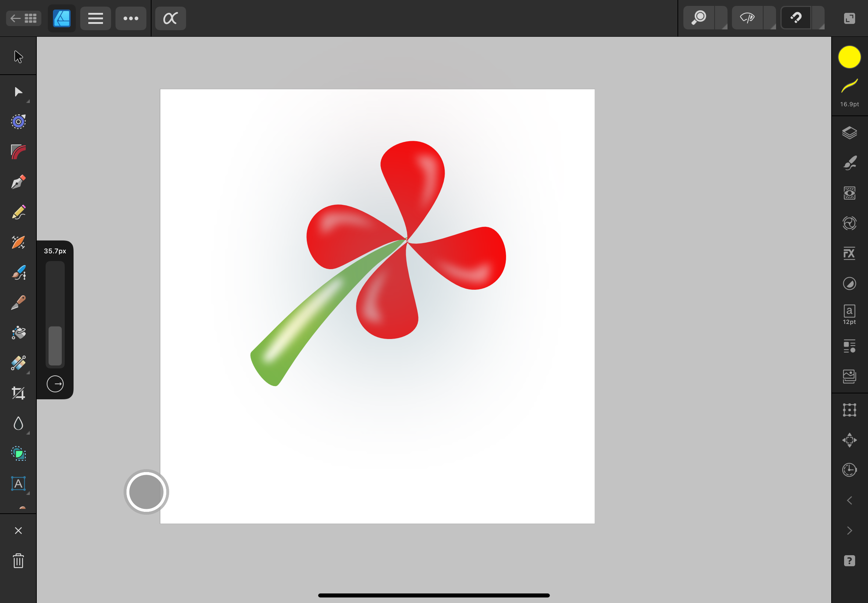The width and height of the screenshot is (868, 603).
Task: Undo with the left chevron
Action: click(x=850, y=500)
